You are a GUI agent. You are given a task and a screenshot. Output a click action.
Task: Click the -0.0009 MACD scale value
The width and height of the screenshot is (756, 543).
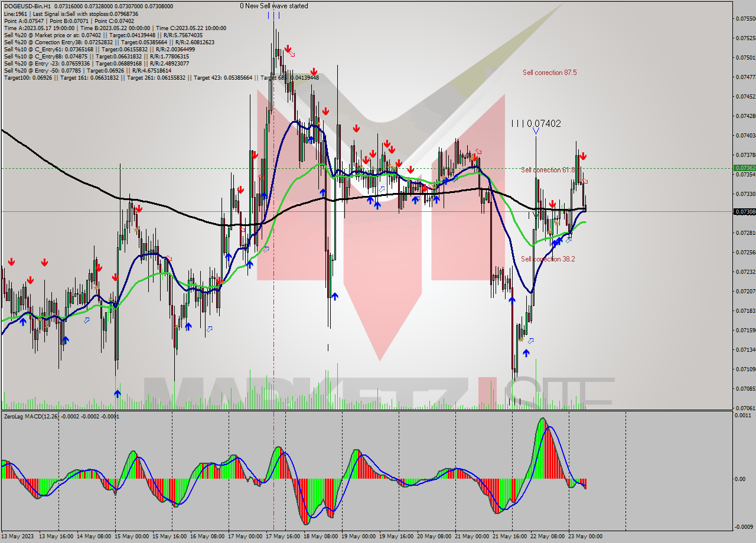(744, 526)
